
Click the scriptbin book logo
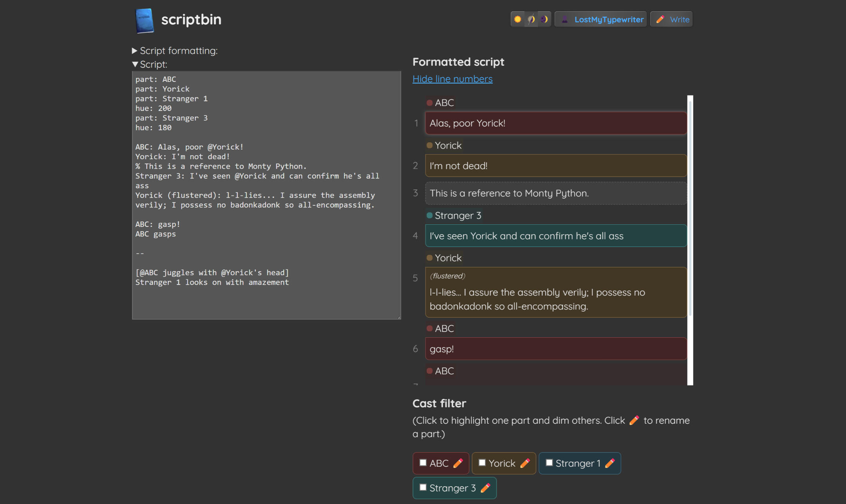click(x=144, y=20)
